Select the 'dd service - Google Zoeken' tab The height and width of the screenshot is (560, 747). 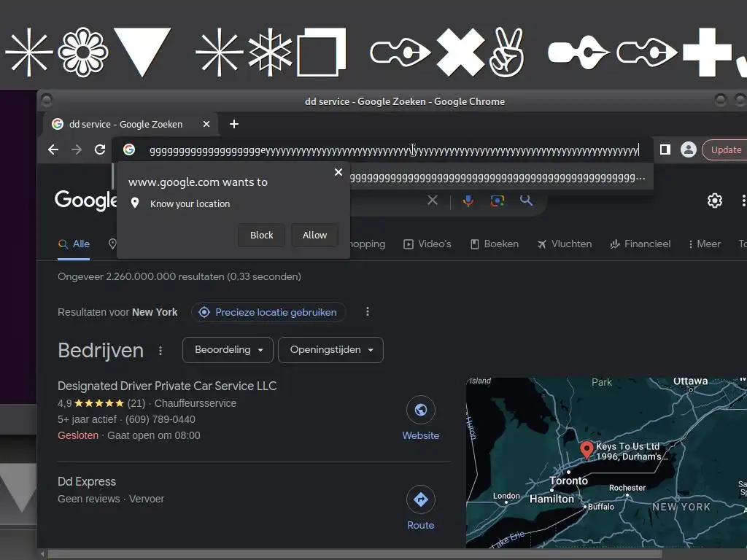[x=130, y=124]
